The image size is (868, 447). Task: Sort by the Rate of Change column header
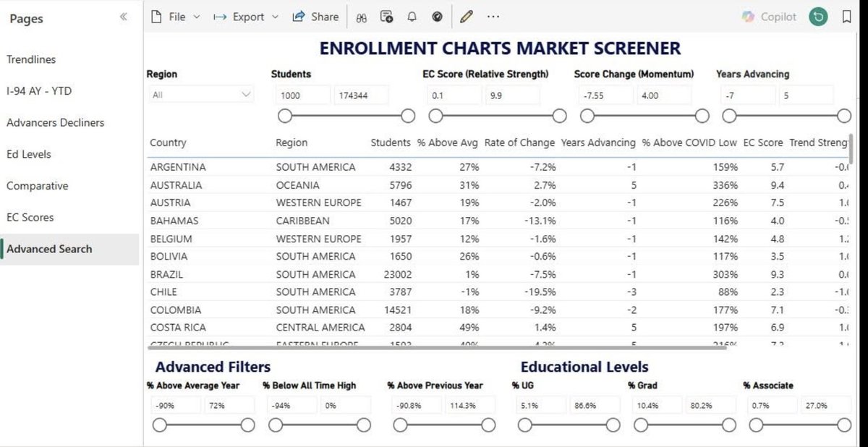519,142
